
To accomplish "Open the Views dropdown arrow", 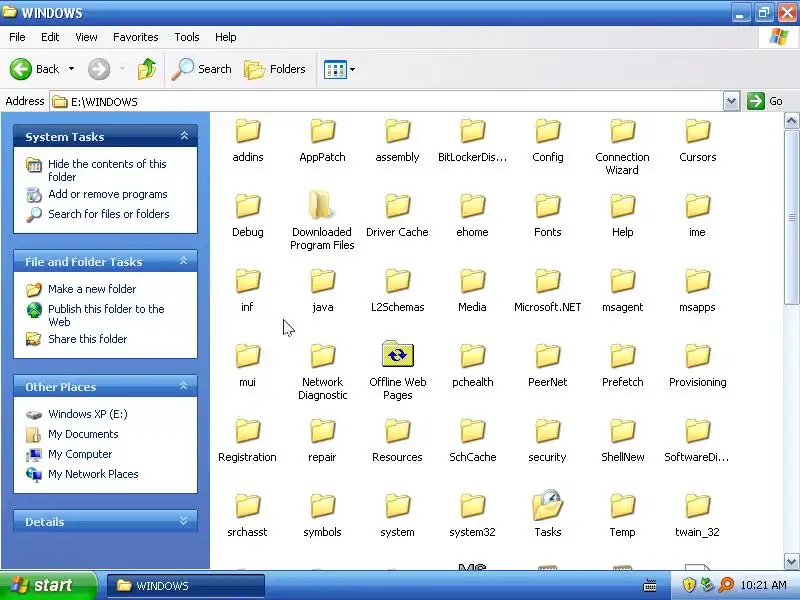I will coord(352,69).
